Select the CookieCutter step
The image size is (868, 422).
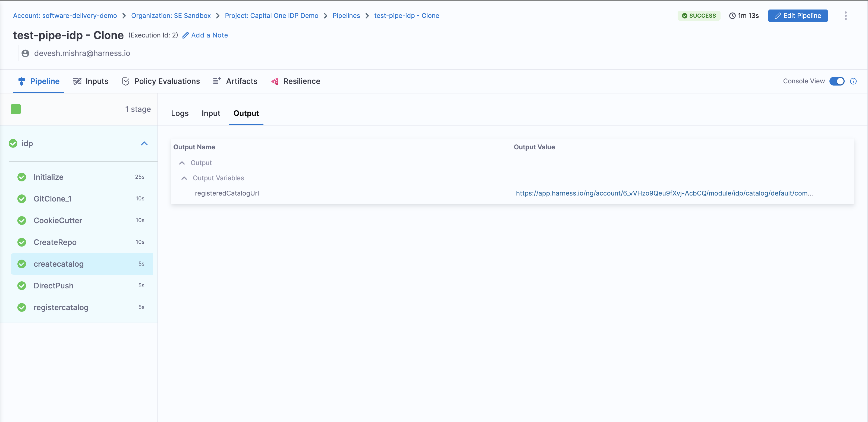[58, 221]
